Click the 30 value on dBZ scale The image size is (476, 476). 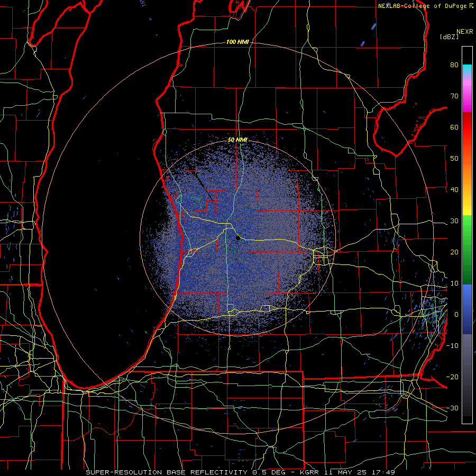(x=454, y=221)
